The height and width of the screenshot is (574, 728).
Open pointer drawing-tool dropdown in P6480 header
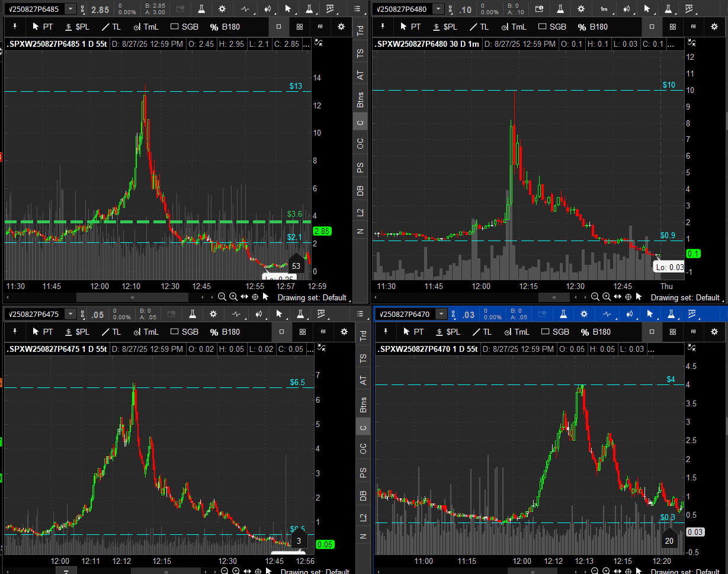[x=647, y=9]
